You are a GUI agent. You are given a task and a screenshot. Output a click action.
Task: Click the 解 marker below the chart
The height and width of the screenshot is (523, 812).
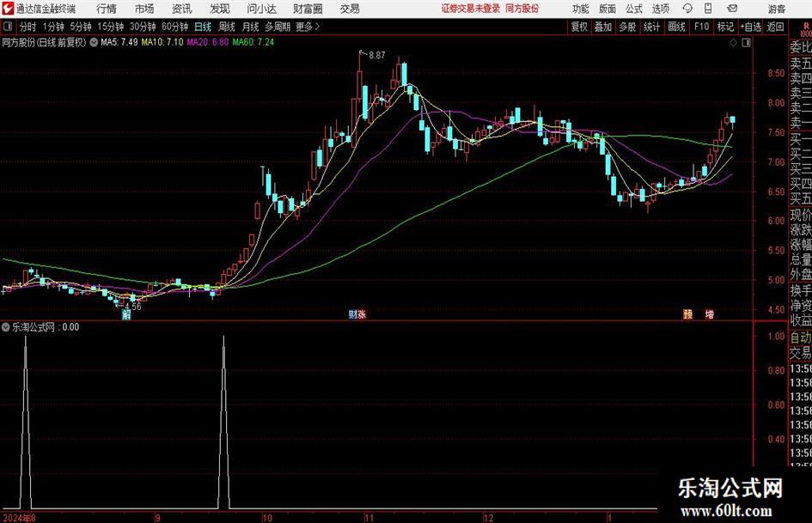[125, 315]
